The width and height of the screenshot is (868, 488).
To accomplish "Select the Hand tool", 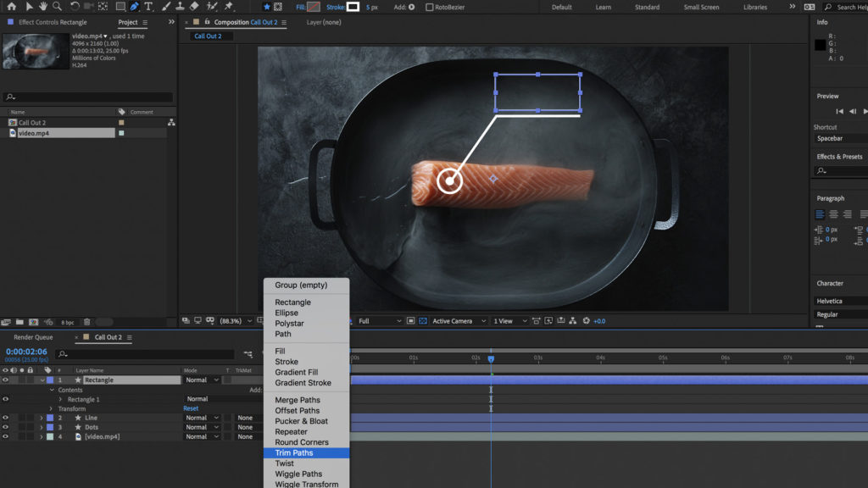I will point(44,7).
